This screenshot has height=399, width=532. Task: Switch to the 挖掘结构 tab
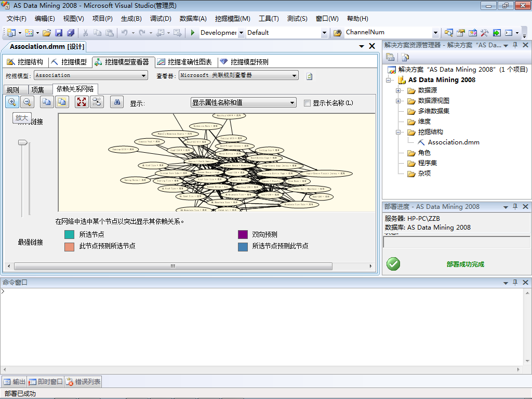pyautogui.click(x=25, y=62)
